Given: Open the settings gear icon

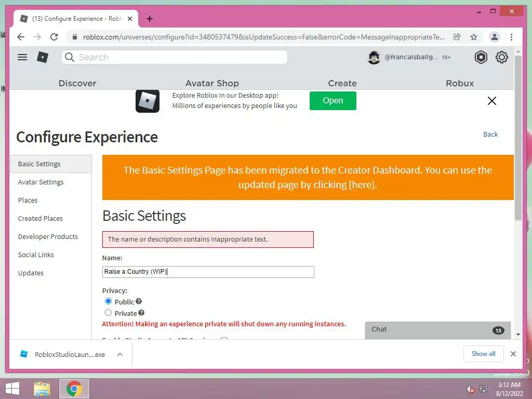Looking at the screenshot, I should tap(501, 57).
